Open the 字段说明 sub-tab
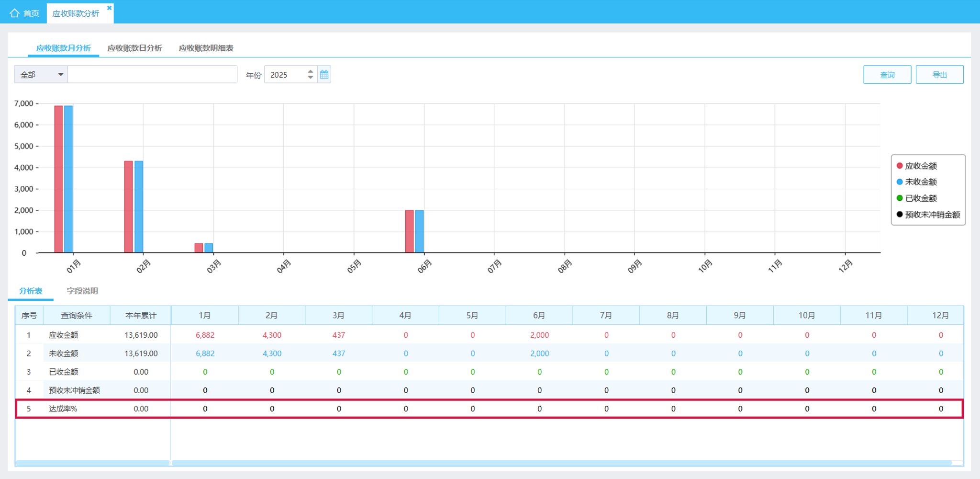The width and height of the screenshot is (980, 479). pos(82,291)
